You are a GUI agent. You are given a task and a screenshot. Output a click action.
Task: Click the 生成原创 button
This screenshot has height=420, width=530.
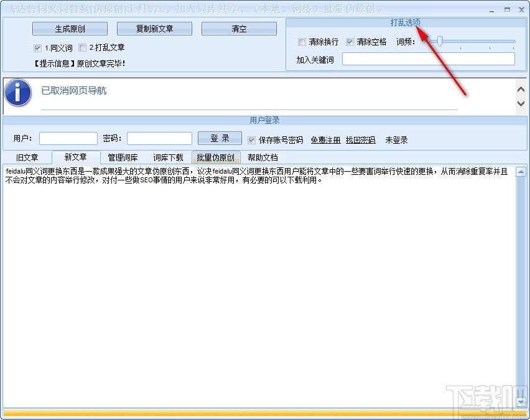coord(70,29)
